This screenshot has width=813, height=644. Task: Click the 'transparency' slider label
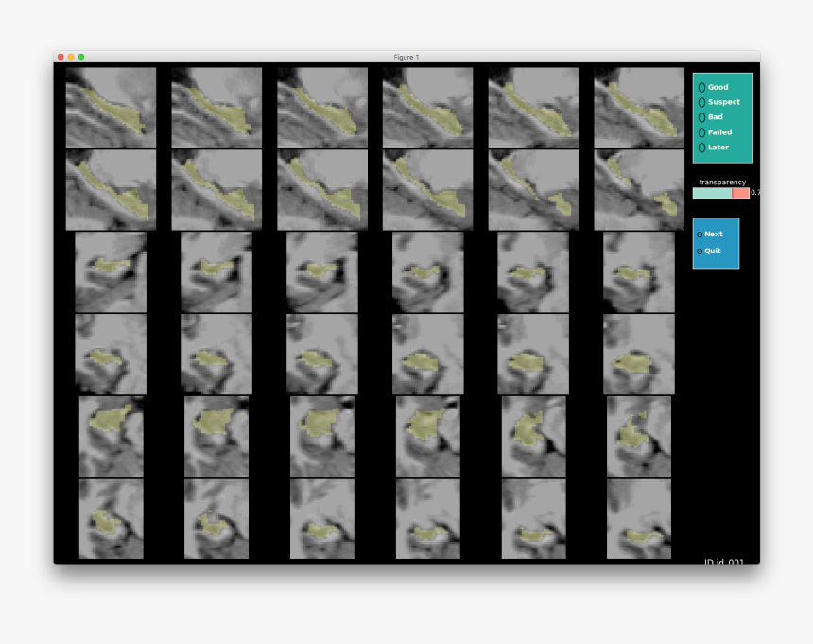[722, 182]
